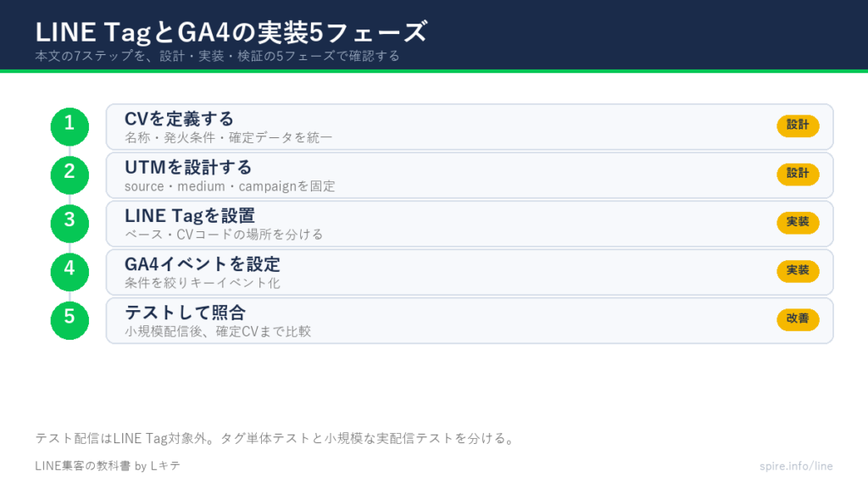The height and width of the screenshot is (488, 868).
Task: Select the テストして照合 heading
Action: point(185,313)
